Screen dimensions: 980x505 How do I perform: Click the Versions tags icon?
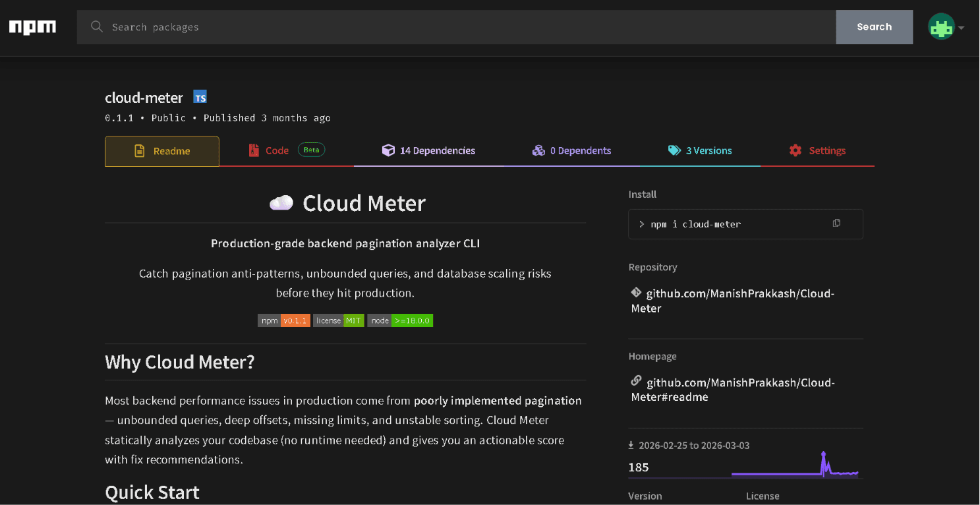(x=674, y=150)
